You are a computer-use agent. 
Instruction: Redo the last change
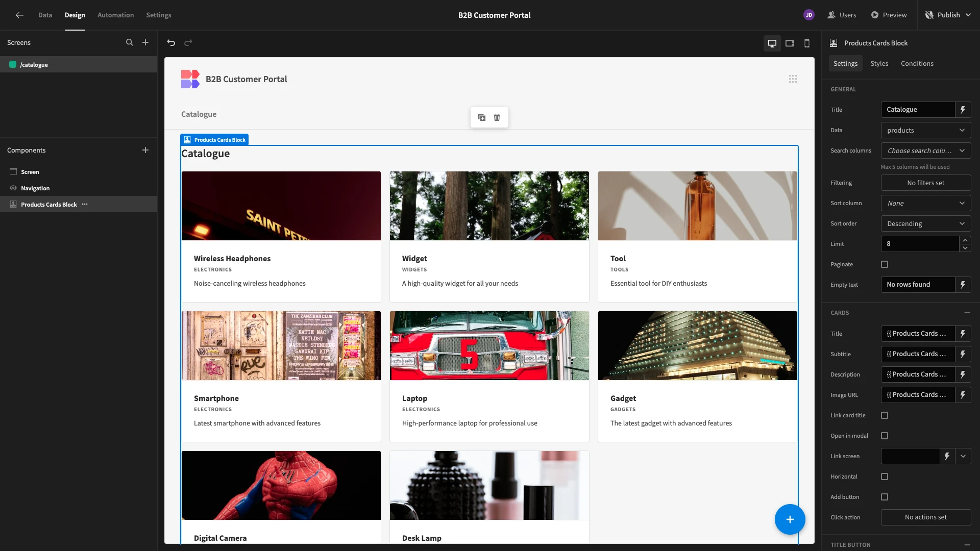click(x=188, y=43)
